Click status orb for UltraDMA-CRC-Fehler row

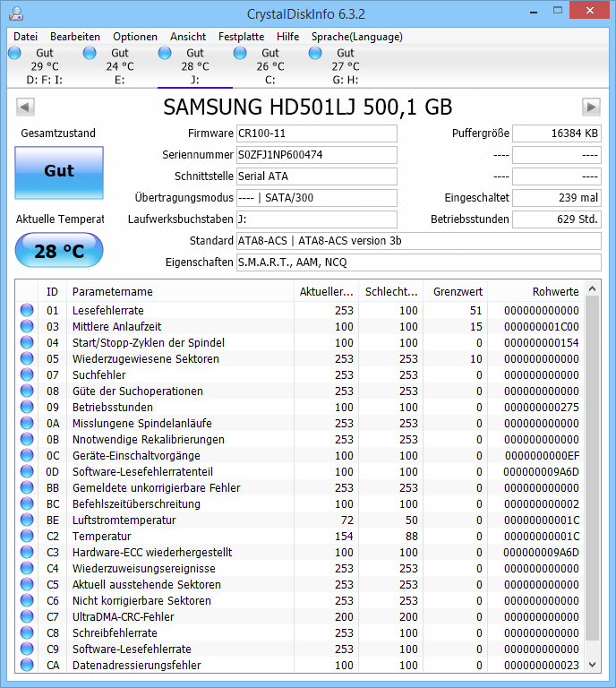tap(27, 616)
